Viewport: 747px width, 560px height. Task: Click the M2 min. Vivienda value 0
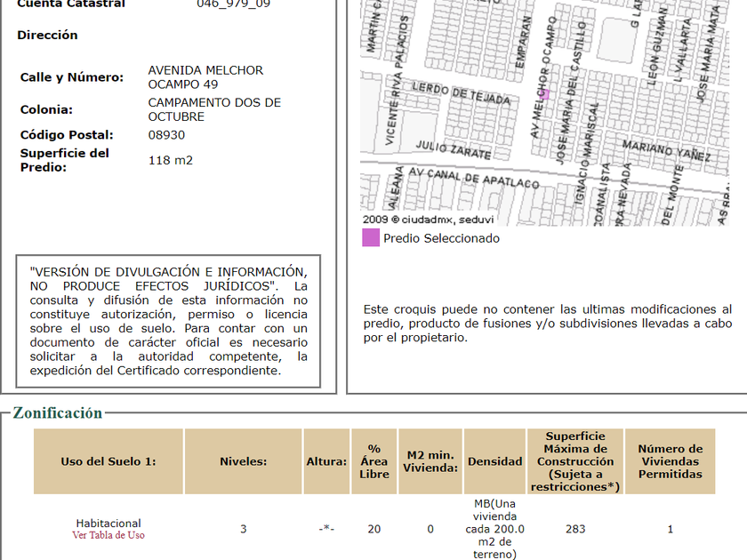coord(430,529)
